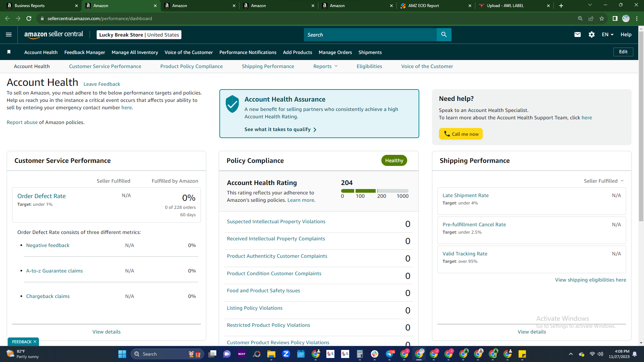This screenshot has height=362, width=644.
Task: Click the Call me now button
Action: pos(461,134)
